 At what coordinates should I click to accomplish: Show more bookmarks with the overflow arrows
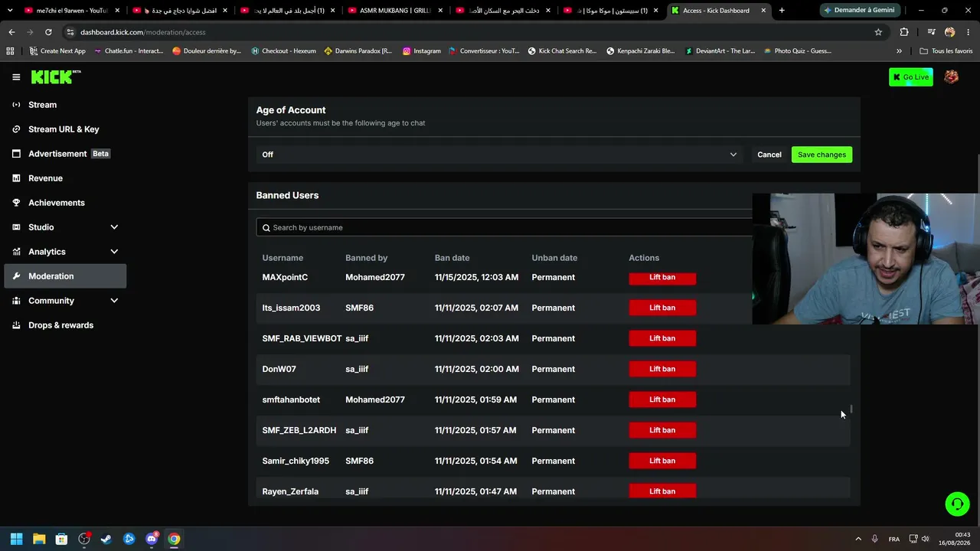(899, 51)
